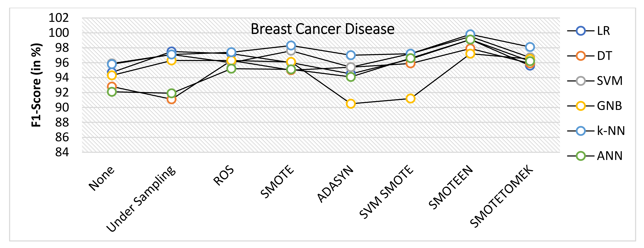This screenshot has width=644, height=248.
Task: Click the LR legend marker circle
Action: (580, 31)
